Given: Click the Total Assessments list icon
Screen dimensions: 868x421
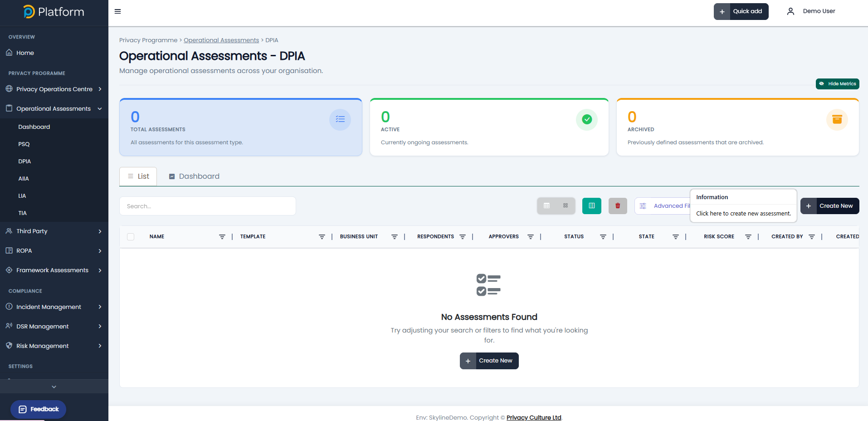Looking at the screenshot, I should tap(340, 119).
